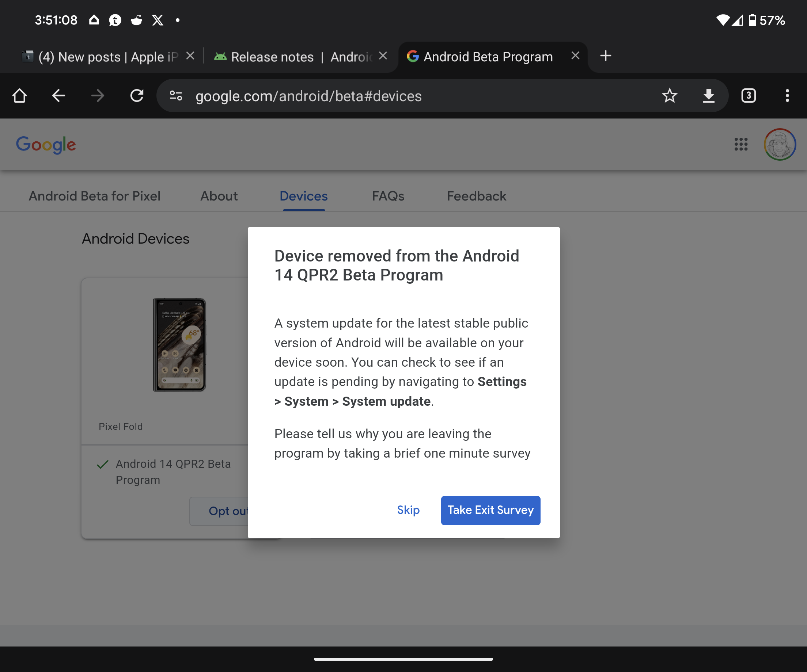This screenshot has height=672, width=807.
Task: Tap the green checkmark by beta program
Action: (x=103, y=465)
